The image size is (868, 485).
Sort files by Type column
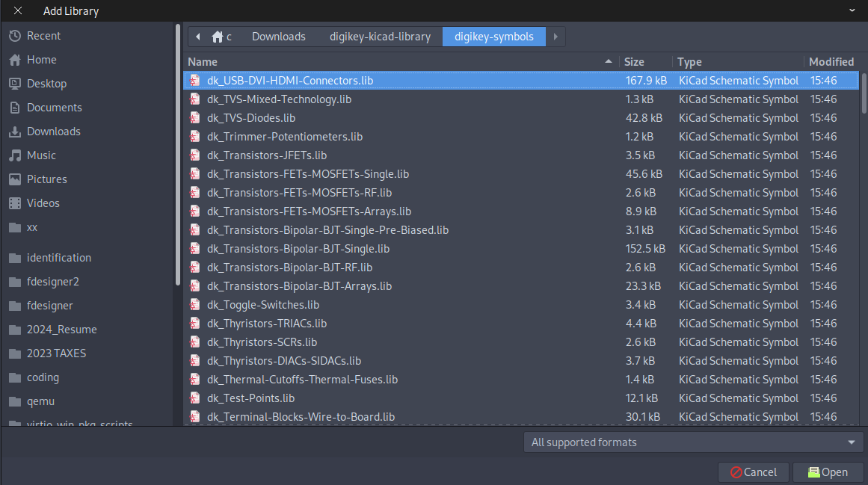[x=689, y=62]
